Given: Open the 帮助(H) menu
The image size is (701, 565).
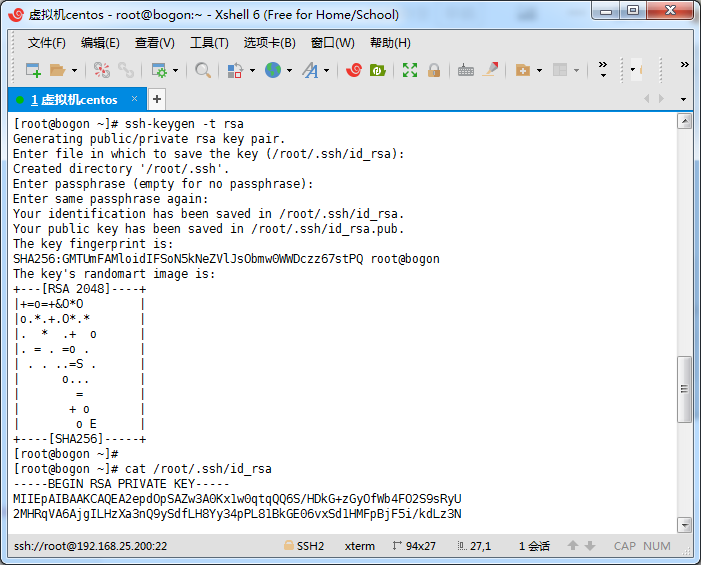Looking at the screenshot, I should (390, 43).
